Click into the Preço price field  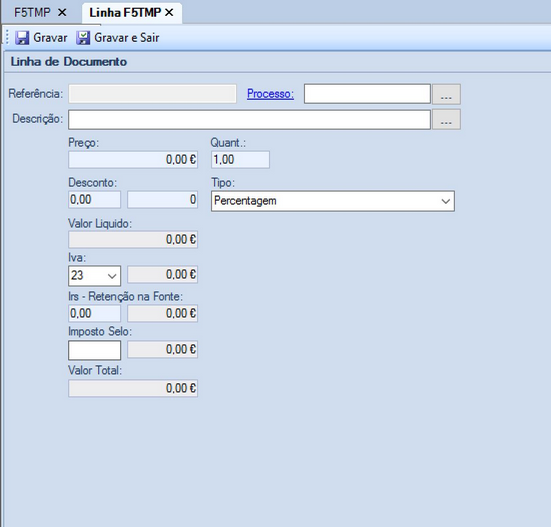[133, 160]
